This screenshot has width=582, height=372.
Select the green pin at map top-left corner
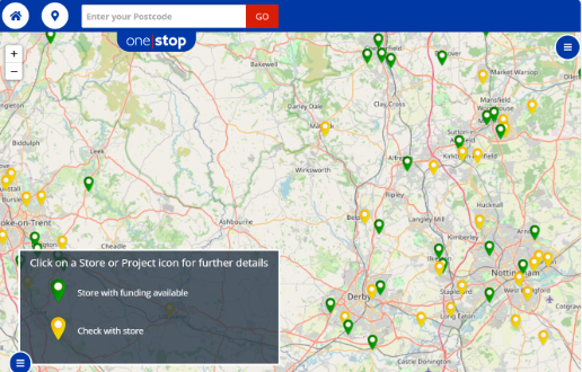coord(50,36)
